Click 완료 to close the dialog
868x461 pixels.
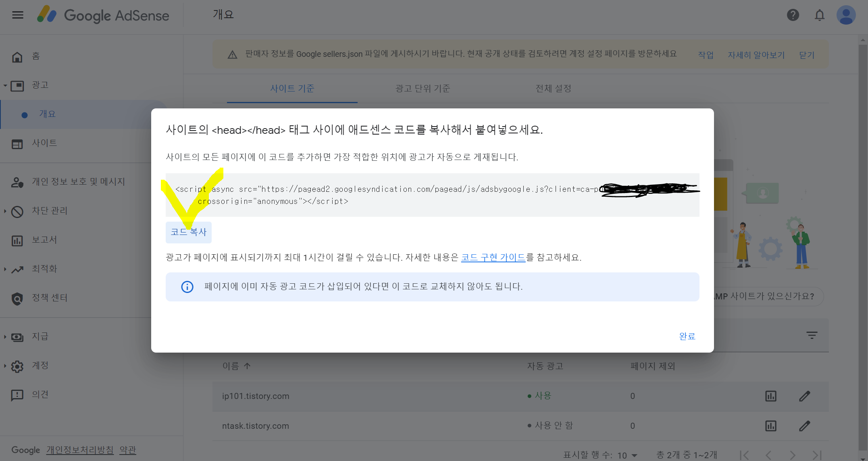(687, 336)
